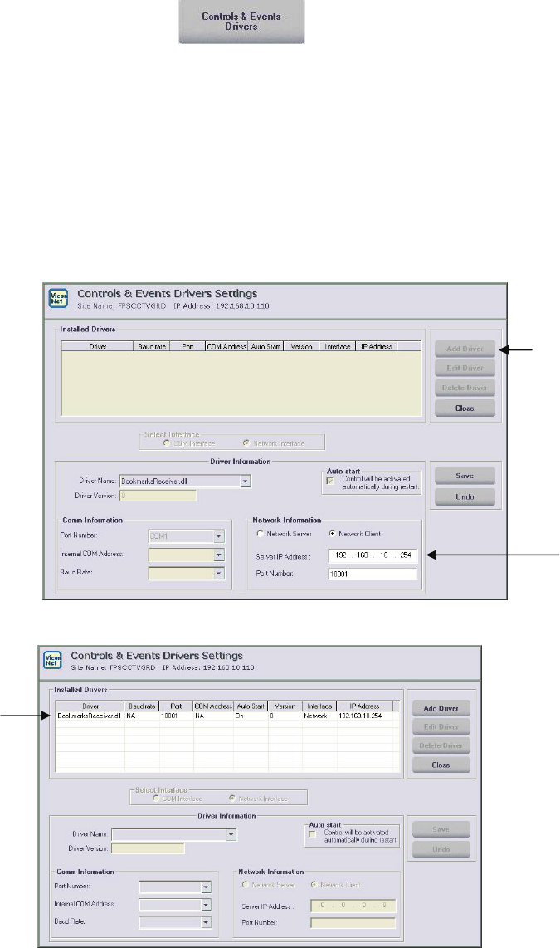Viewport: 560px width, 948px height.
Task: Click Edit Driver in lower settings window
Action: [441, 727]
